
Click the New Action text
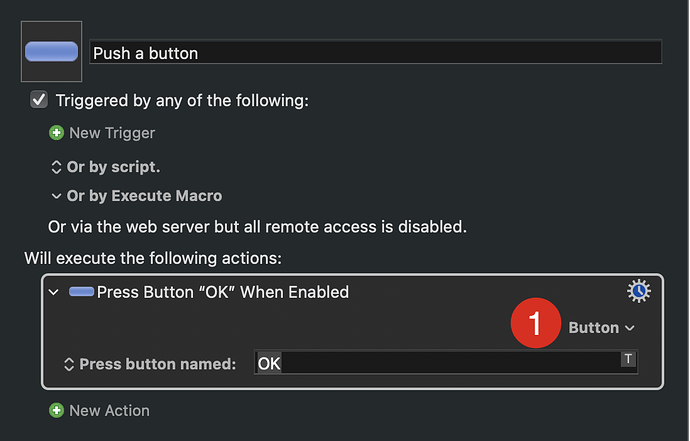click(x=110, y=411)
